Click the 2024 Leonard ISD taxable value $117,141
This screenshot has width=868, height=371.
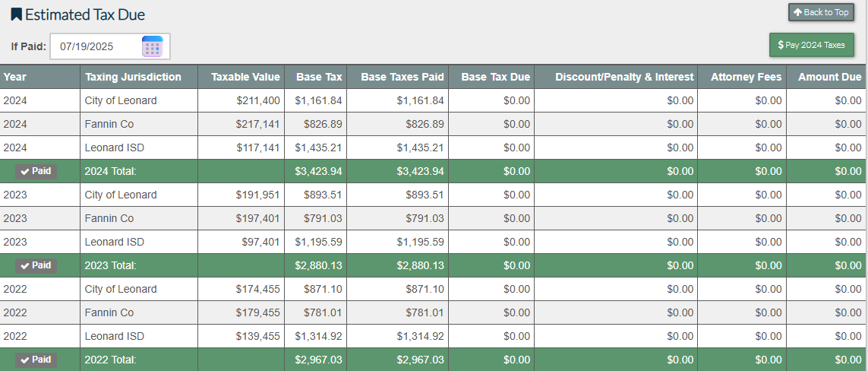click(257, 147)
